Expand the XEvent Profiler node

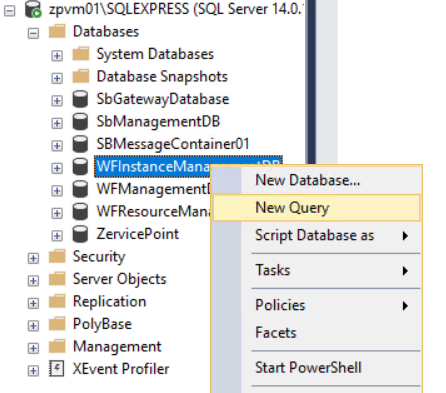[x=33, y=371]
